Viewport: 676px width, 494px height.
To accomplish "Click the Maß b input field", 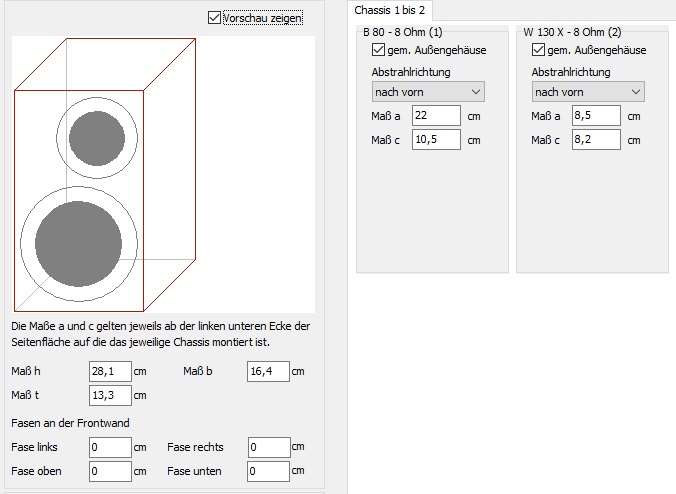I will [268, 371].
